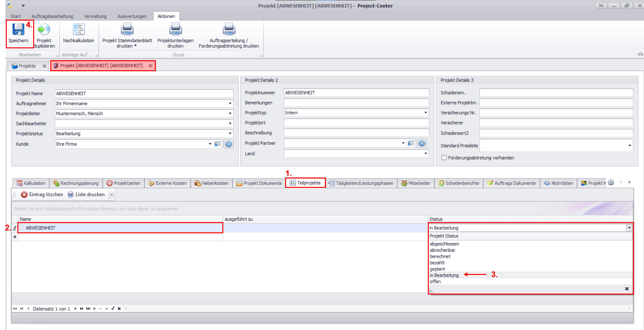Open the Projekttyp dropdown arrow
The image size is (644, 330).
point(426,113)
